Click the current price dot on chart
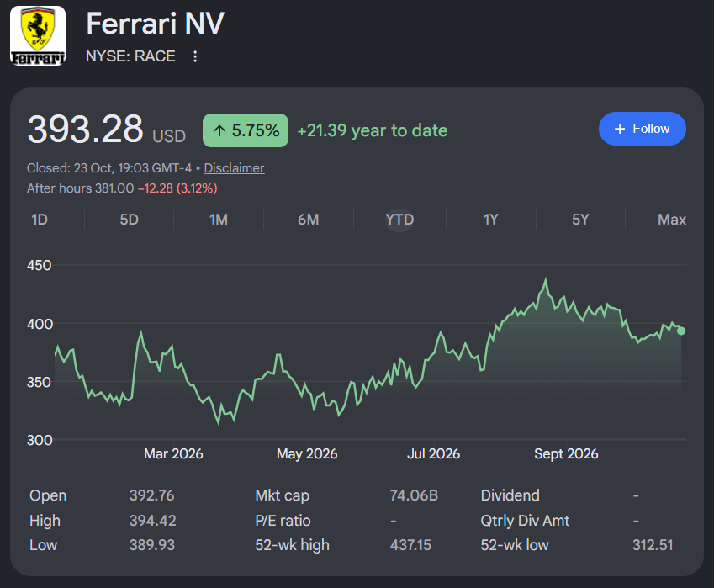 [680, 331]
